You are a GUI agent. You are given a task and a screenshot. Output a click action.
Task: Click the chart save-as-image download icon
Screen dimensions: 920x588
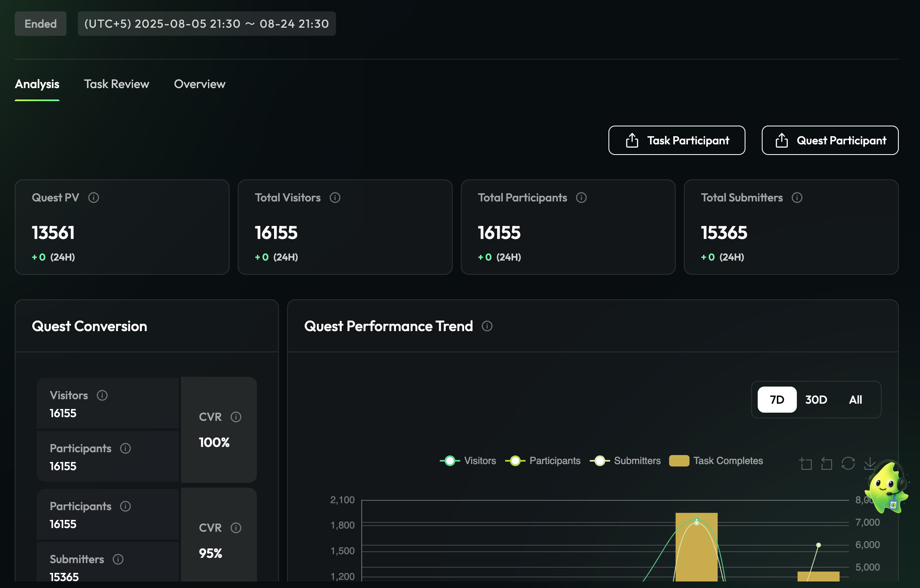point(869,463)
